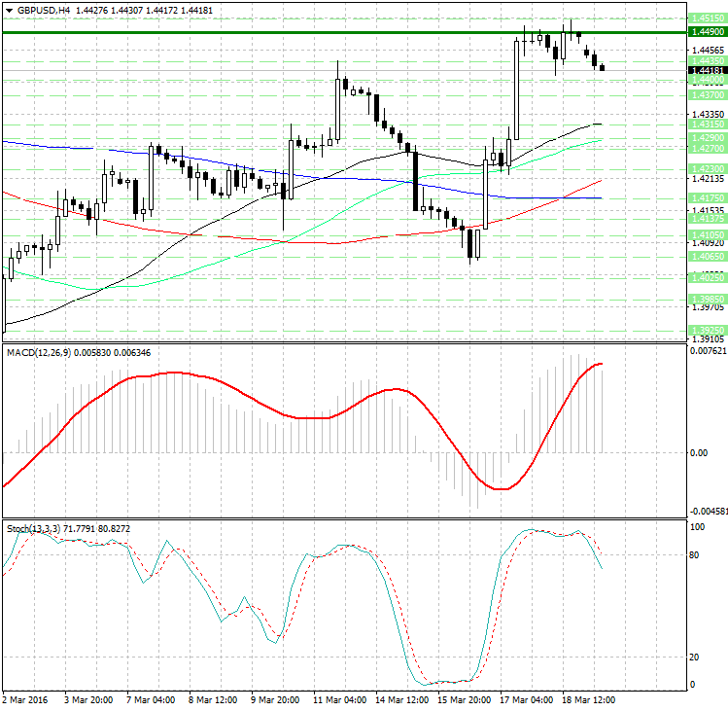728x711 pixels.
Task: Click the 2 Mar 2016 date label
Action: pyautogui.click(x=25, y=700)
